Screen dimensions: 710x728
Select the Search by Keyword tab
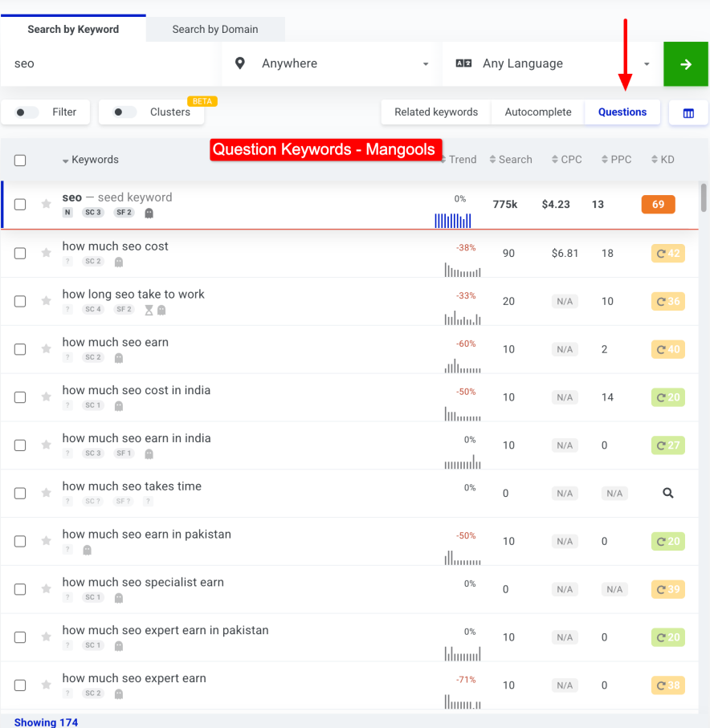pos(72,29)
